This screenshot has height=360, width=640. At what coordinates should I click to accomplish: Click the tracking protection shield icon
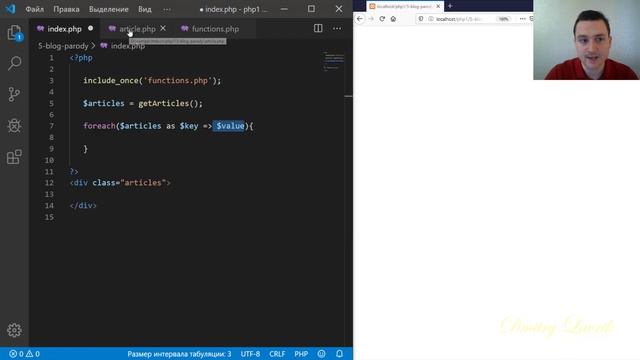421,19
